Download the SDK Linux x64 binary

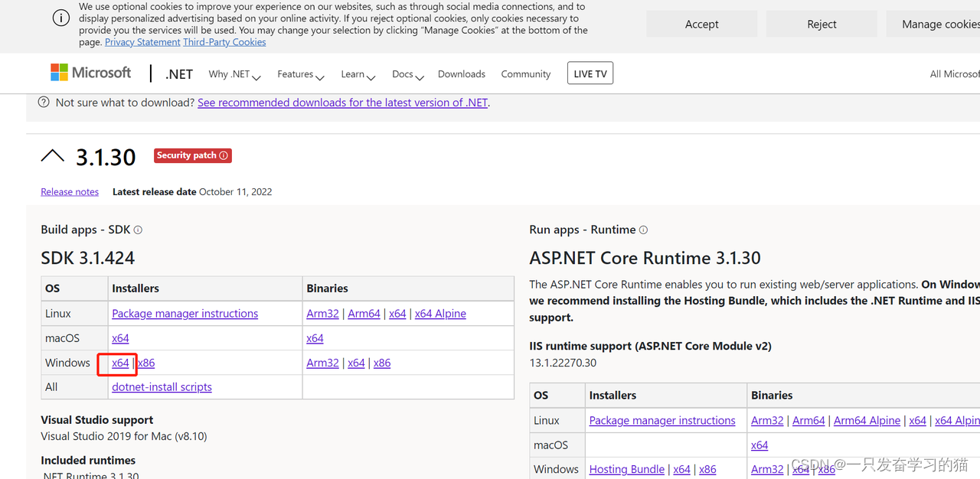click(397, 314)
